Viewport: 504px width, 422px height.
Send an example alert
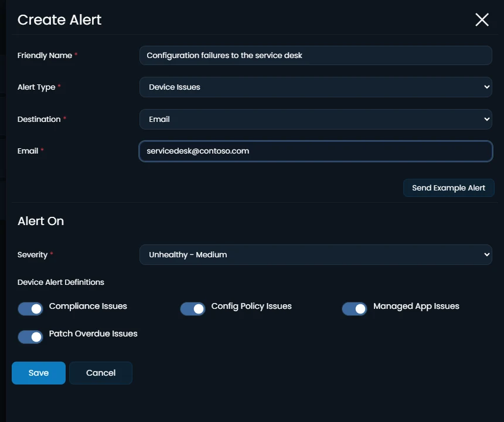pyautogui.click(x=448, y=188)
